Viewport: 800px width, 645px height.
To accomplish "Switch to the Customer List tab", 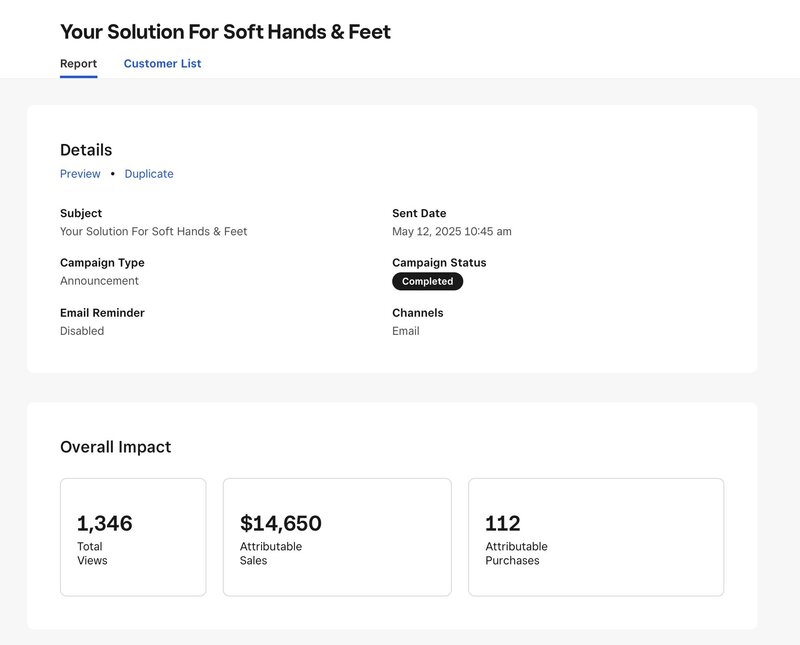I will point(162,64).
